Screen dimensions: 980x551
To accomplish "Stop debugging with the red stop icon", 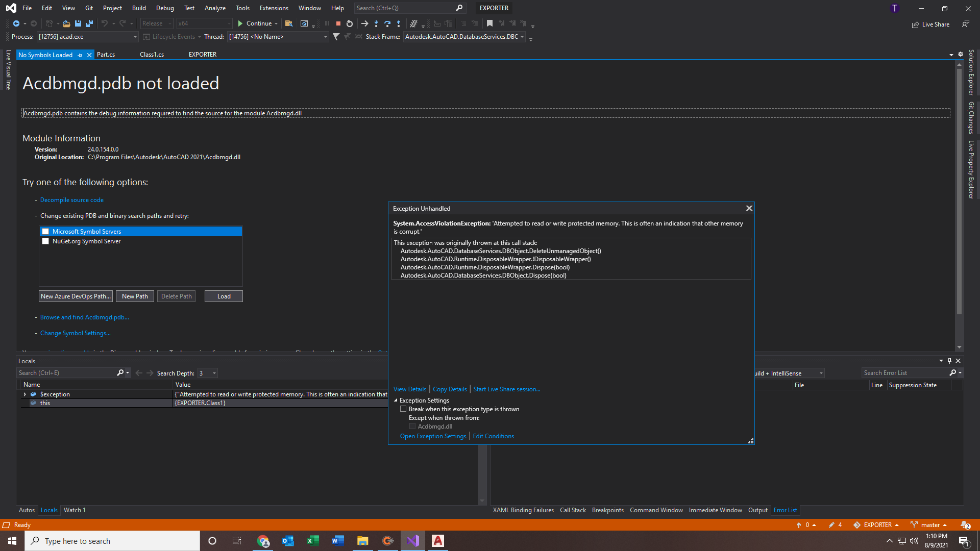I will click(338, 23).
